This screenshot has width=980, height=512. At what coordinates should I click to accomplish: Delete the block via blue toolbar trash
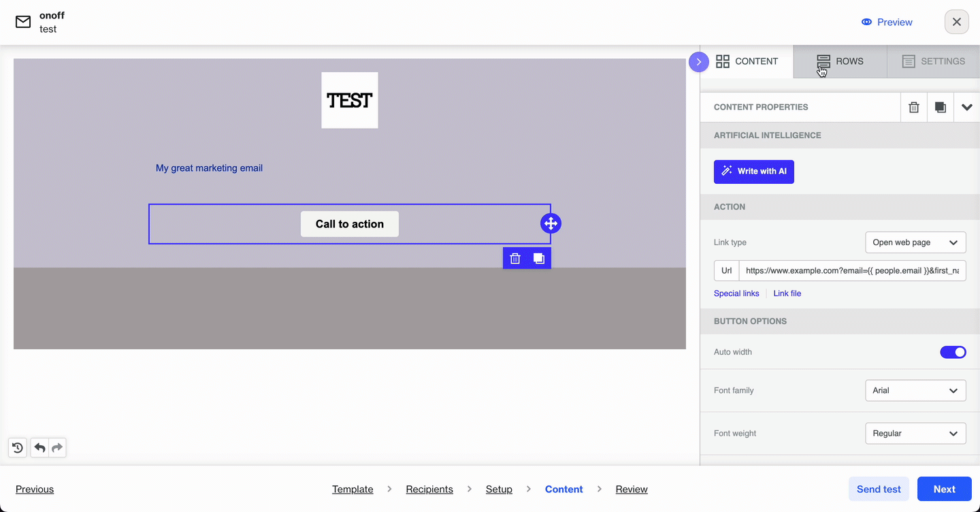515,258
